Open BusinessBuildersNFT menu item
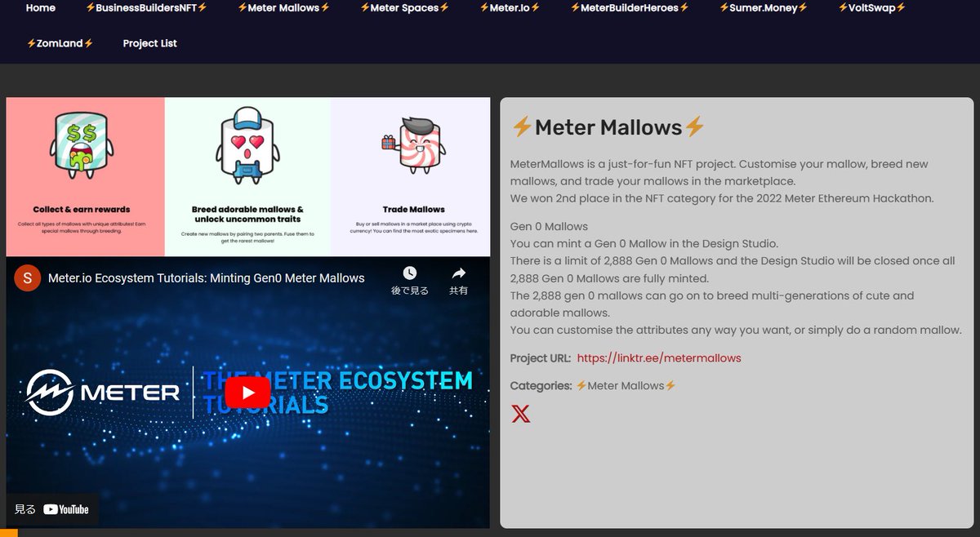 (x=146, y=7)
